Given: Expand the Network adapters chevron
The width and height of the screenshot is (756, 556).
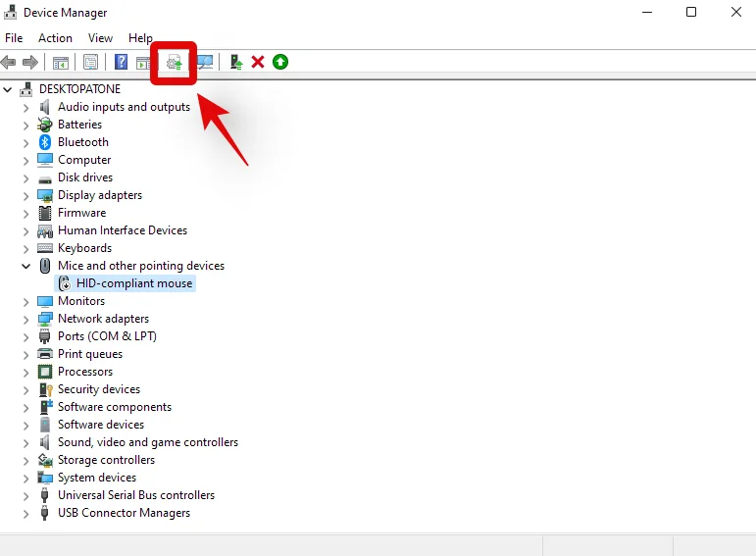Looking at the screenshot, I should [x=26, y=320].
